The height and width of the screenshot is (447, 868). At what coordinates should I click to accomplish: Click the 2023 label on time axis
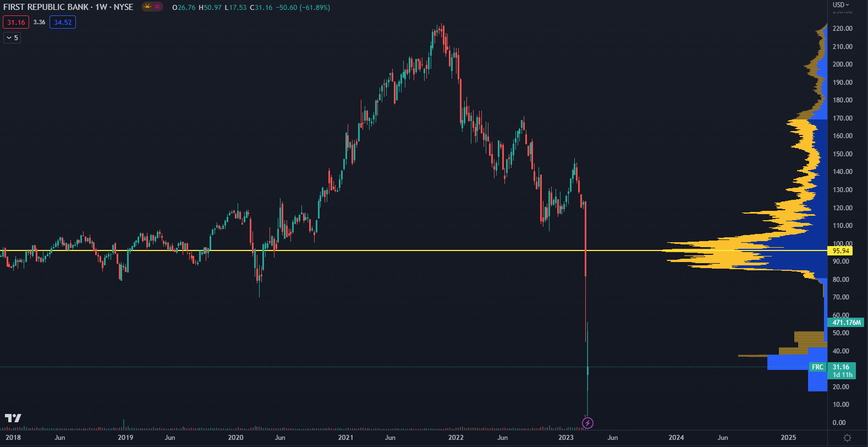(x=565, y=438)
